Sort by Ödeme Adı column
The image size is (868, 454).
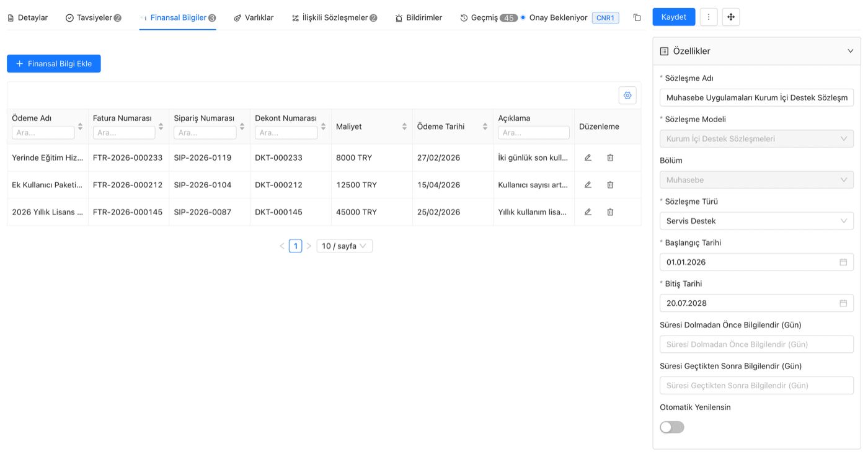[80, 127]
